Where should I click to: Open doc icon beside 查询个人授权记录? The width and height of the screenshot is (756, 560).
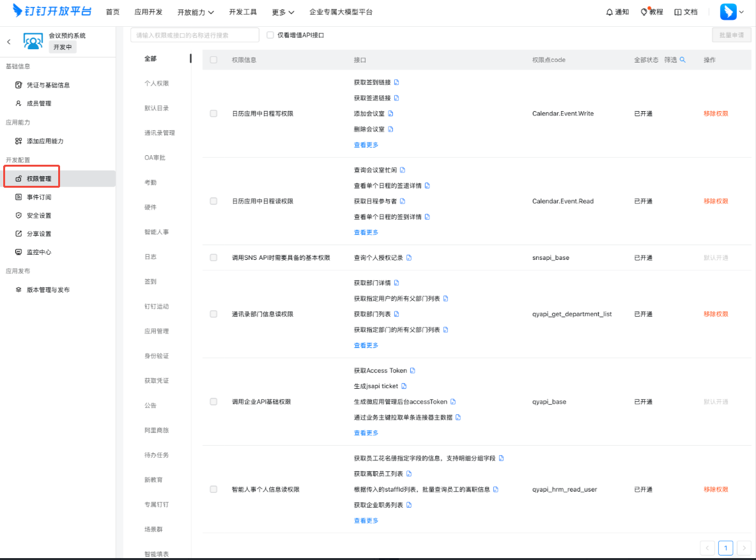coord(409,258)
